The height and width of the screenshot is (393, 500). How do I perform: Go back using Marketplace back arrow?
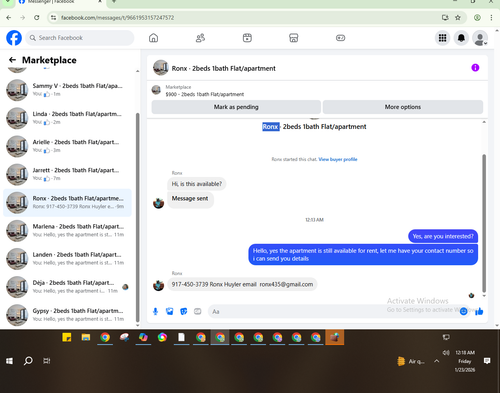tap(12, 60)
